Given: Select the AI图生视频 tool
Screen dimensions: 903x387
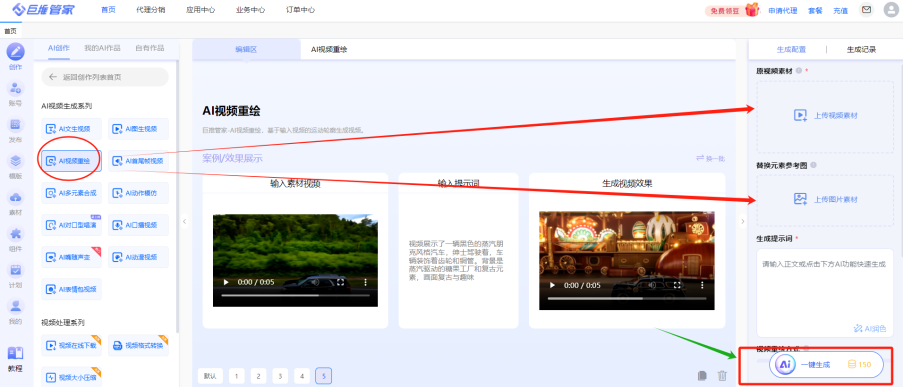Looking at the screenshot, I should 138,129.
